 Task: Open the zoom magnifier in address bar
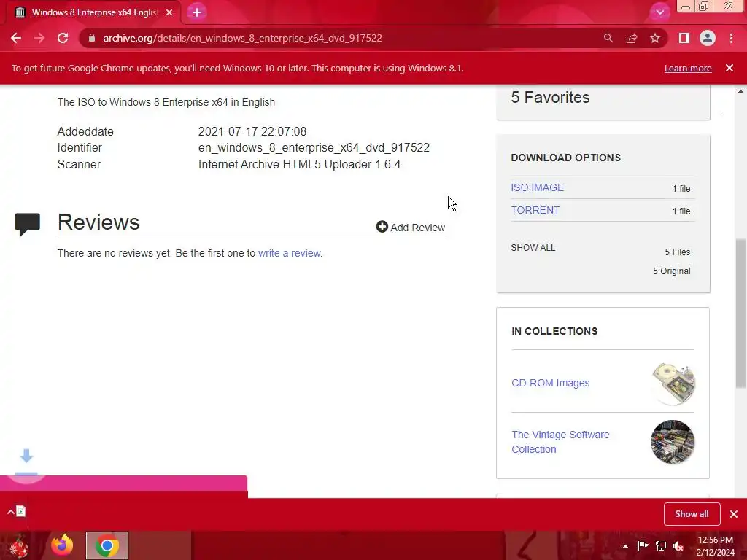pos(608,38)
